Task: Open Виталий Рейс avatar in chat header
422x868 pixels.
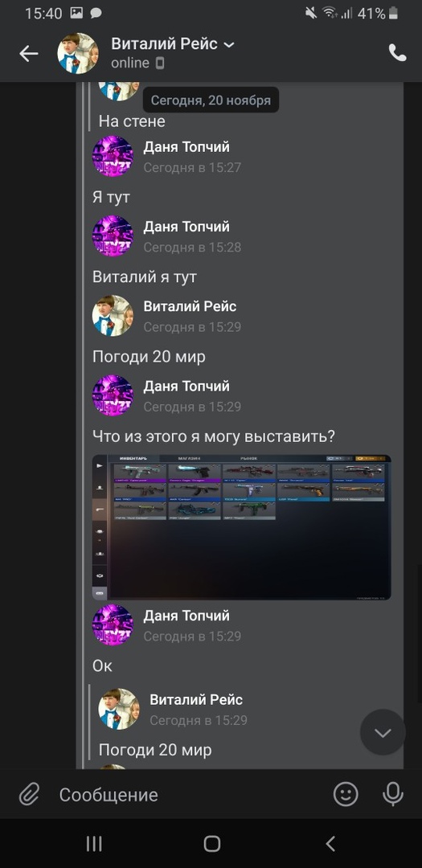Action: pyautogui.click(x=78, y=54)
